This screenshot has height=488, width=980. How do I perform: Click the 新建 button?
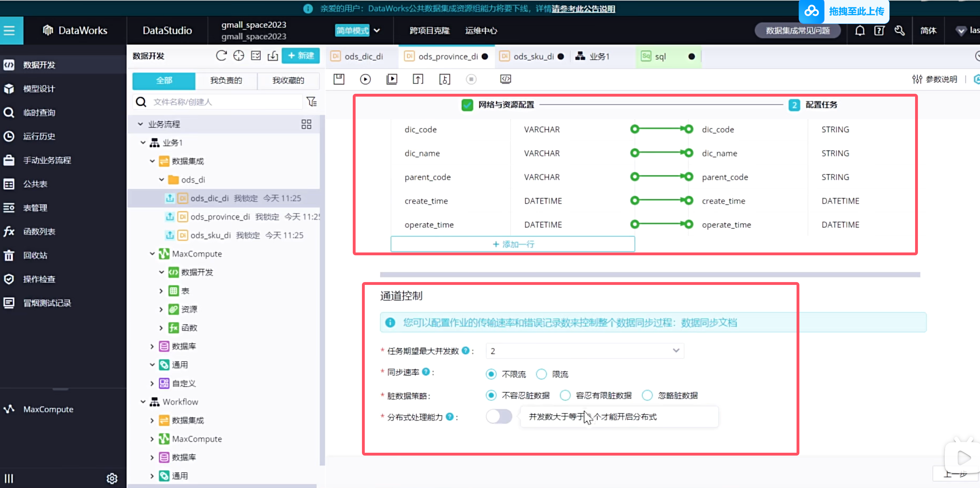[301, 56]
